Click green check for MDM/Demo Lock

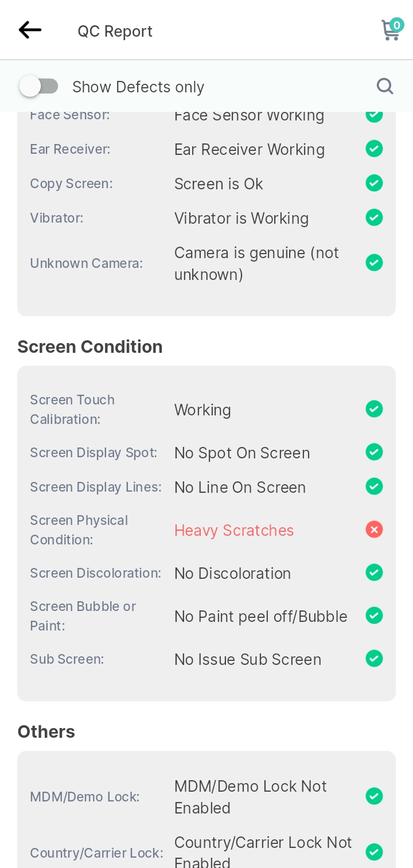coord(374,796)
